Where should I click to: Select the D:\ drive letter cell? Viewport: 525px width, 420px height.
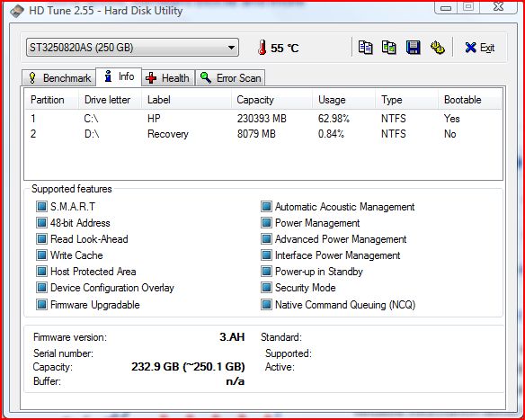92,134
